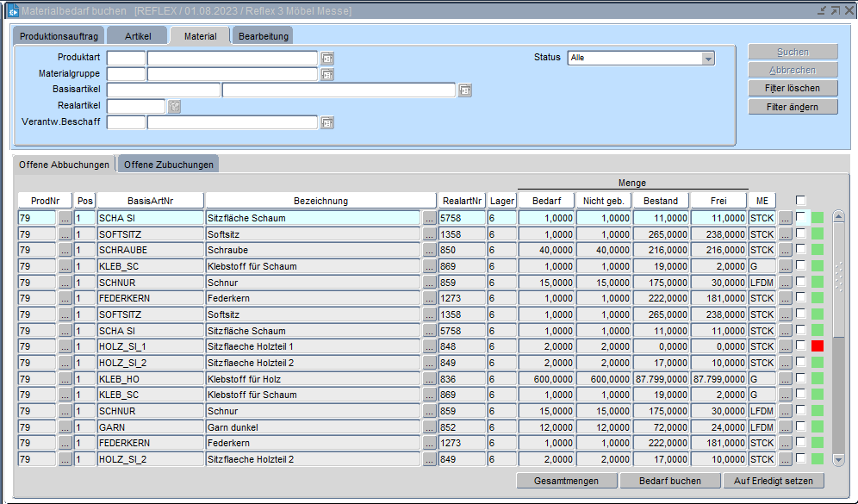Image resolution: width=858 pixels, height=504 pixels.
Task: Select the checkbox for Sitzflaeche Holzteil 1
Action: [801, 346]
